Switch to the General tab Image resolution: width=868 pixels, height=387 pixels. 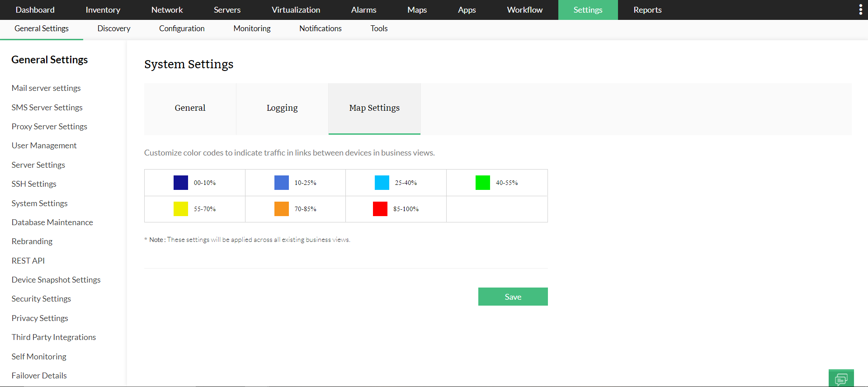pos(190,109)
